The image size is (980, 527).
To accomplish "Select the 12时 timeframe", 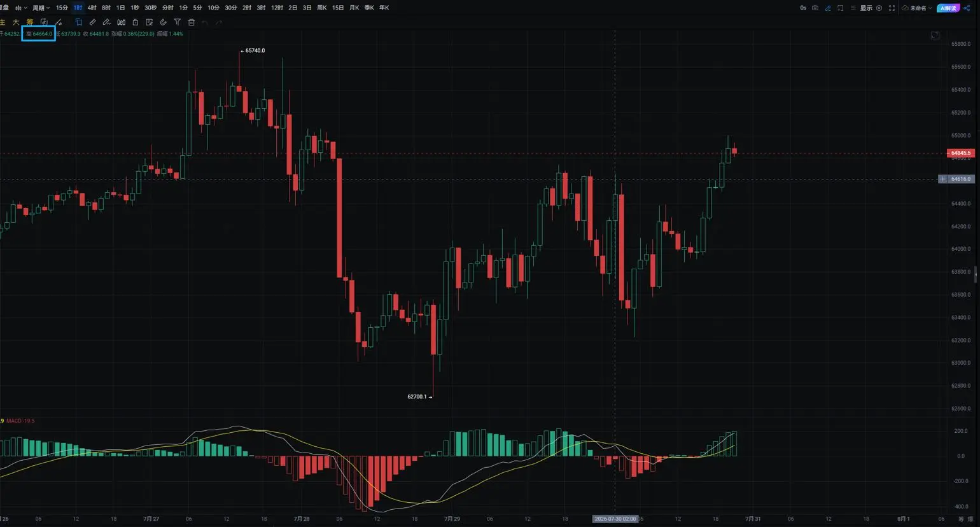I will [x=277, y=8].
